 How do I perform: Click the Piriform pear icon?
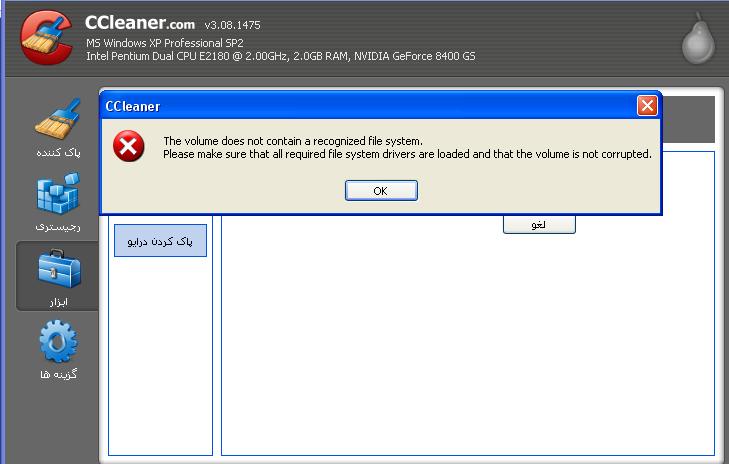pos(698,38)
